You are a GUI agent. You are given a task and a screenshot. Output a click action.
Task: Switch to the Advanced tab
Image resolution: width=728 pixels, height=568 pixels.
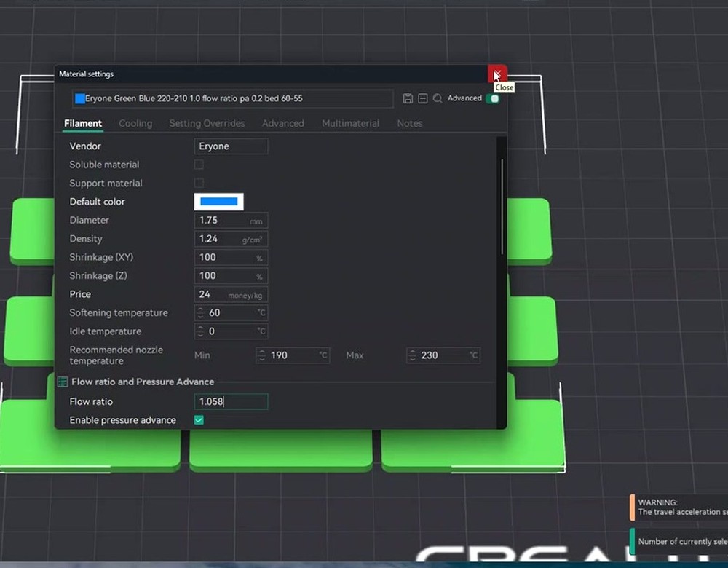click(x=282, y=124)
